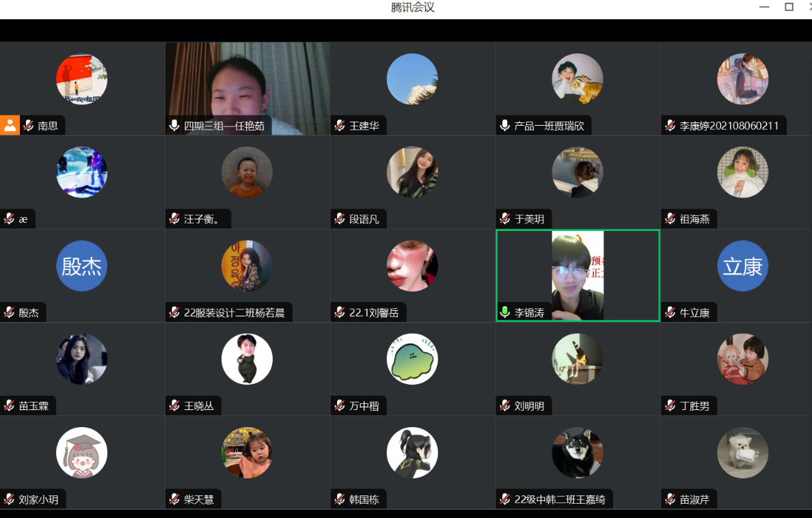Select the green blob avatar of 万中楷
Screen dimensions: 812x518
click(412, 359)
